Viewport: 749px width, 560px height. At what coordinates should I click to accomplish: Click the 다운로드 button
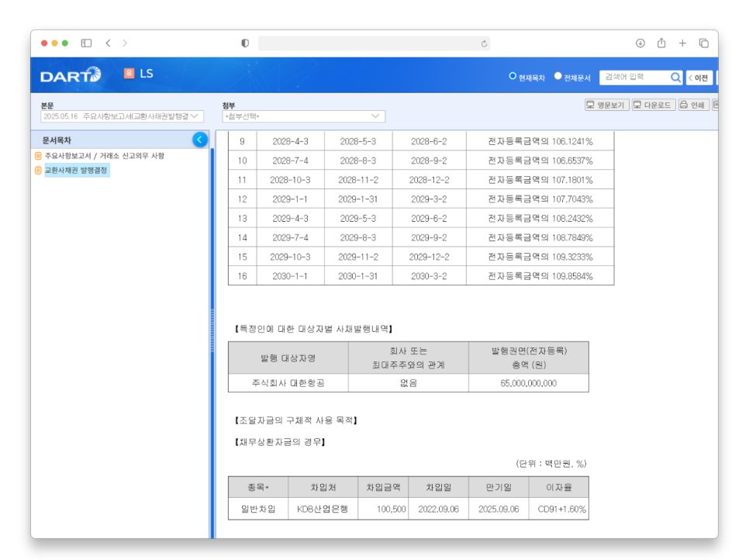[x=653, y=105]
